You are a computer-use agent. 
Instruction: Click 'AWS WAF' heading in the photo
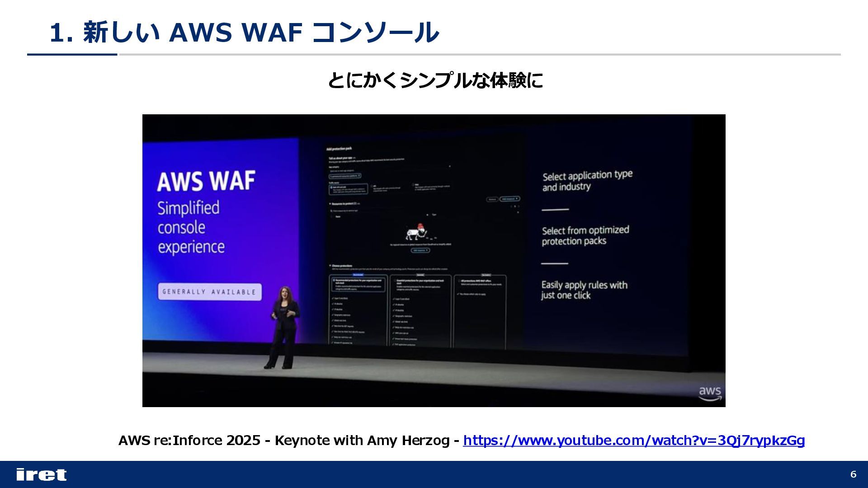[x=206, y=181]
